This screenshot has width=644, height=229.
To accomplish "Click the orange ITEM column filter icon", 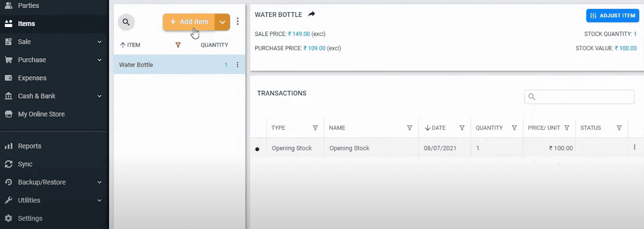I will [x=178, y=45].
